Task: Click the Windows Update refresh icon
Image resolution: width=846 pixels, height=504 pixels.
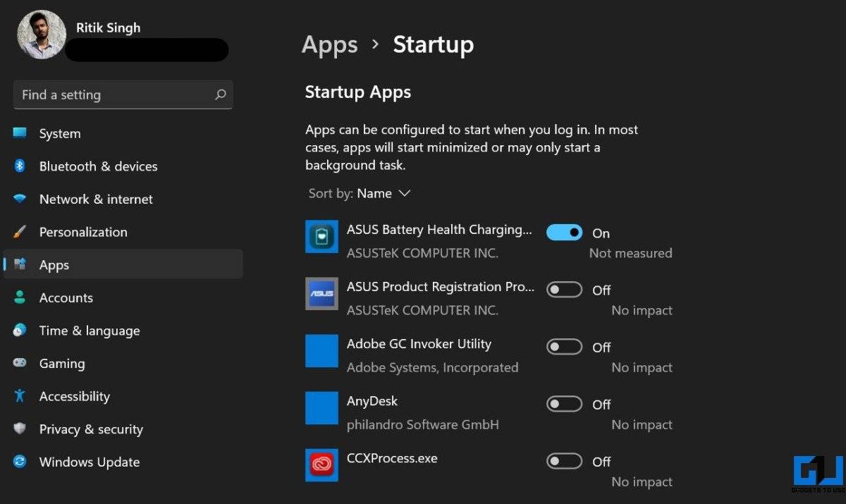Action: tap(20, 462)
